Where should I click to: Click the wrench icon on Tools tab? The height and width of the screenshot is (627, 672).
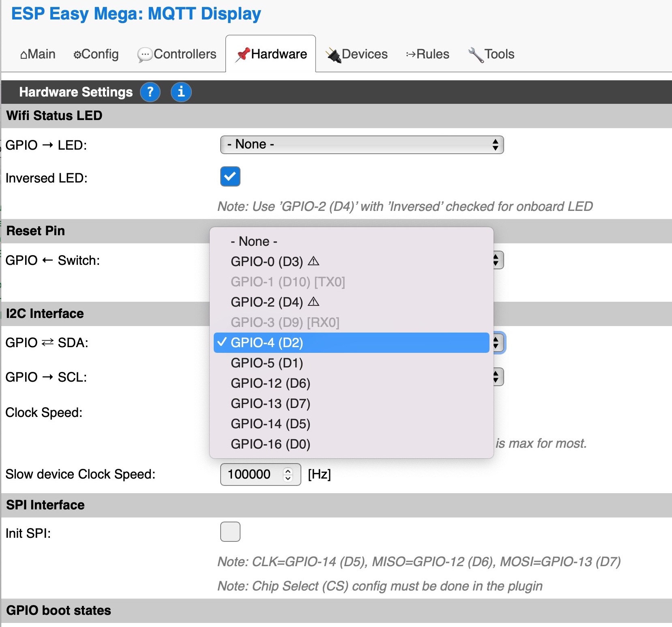pyautogui.click(x=476, y=55)
